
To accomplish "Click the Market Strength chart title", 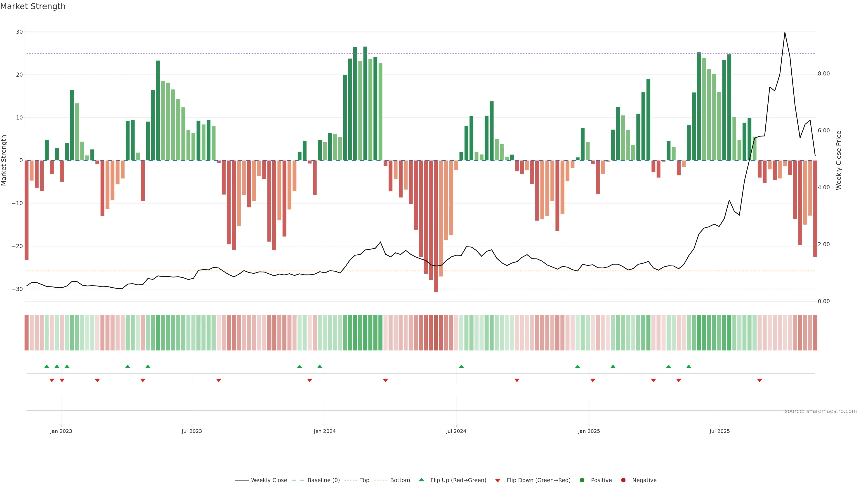I will (x=33, y=6).
